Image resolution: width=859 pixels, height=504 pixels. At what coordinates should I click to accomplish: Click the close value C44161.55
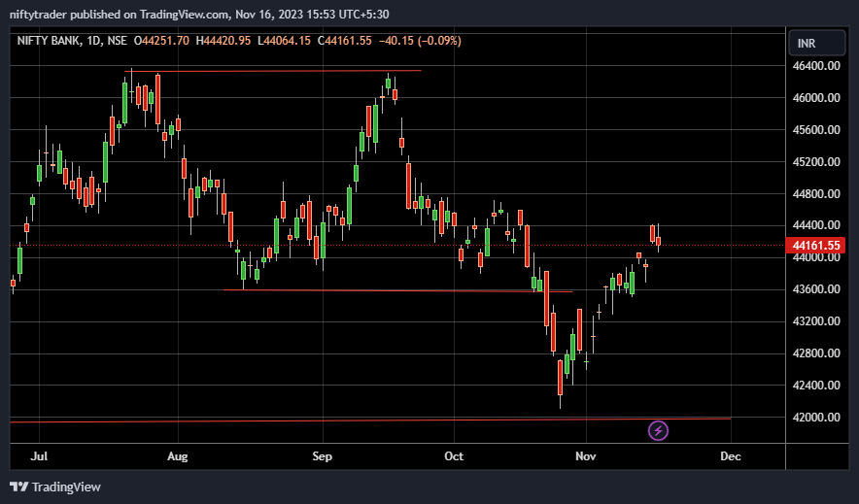click(345, 41)
